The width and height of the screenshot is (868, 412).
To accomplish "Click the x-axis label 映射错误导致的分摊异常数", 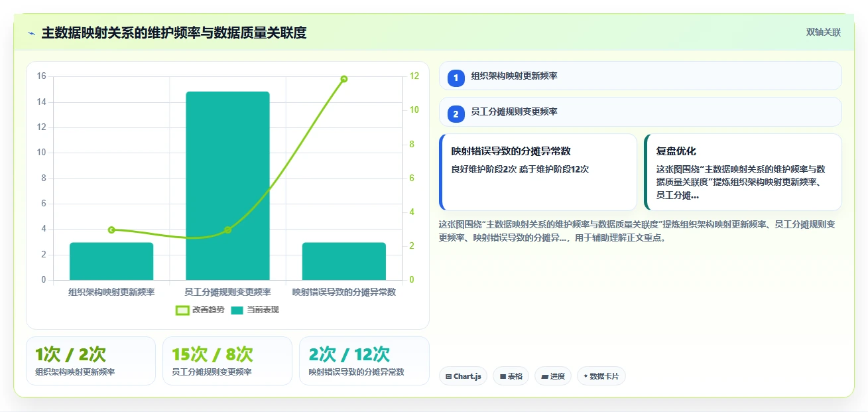I will 344,292.
